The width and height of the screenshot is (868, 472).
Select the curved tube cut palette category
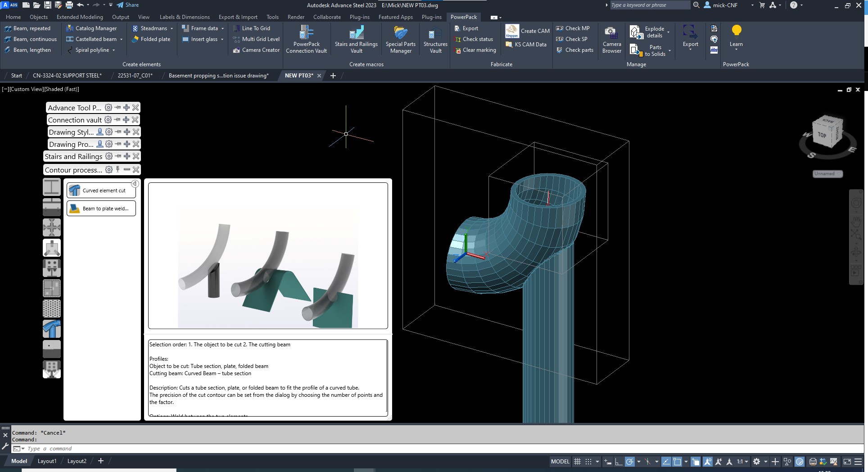pos(52,329)
